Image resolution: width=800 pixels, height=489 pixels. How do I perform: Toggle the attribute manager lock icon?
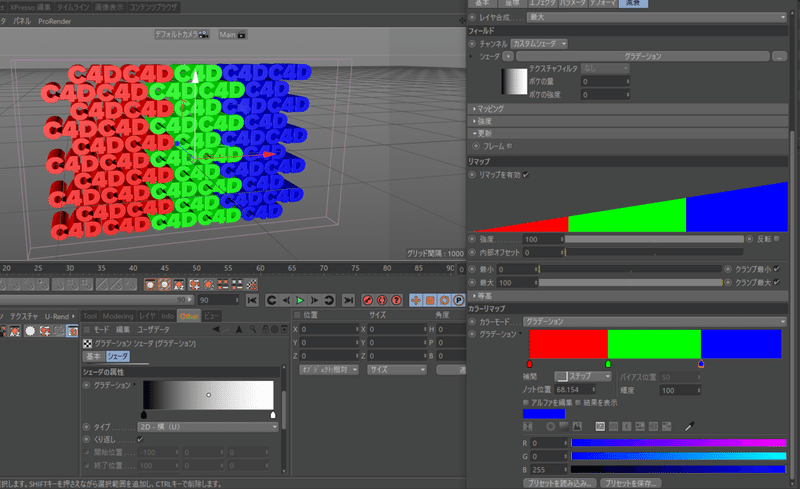[266, 329]
